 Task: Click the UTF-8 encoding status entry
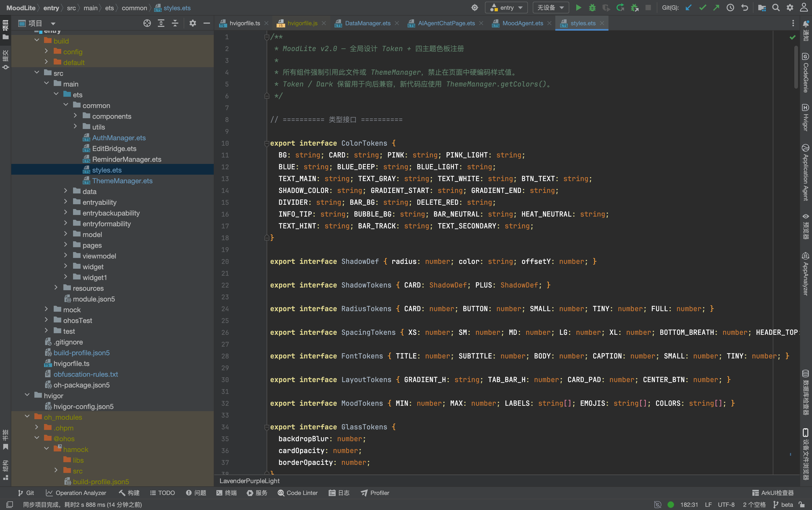(726, 505)
